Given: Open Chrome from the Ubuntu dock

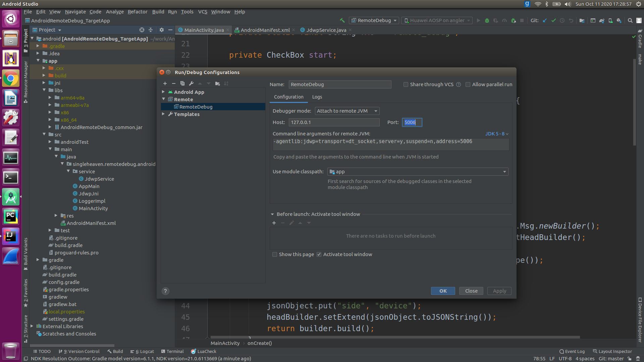Looking at the screenshot, I should [x=10, y=79].
